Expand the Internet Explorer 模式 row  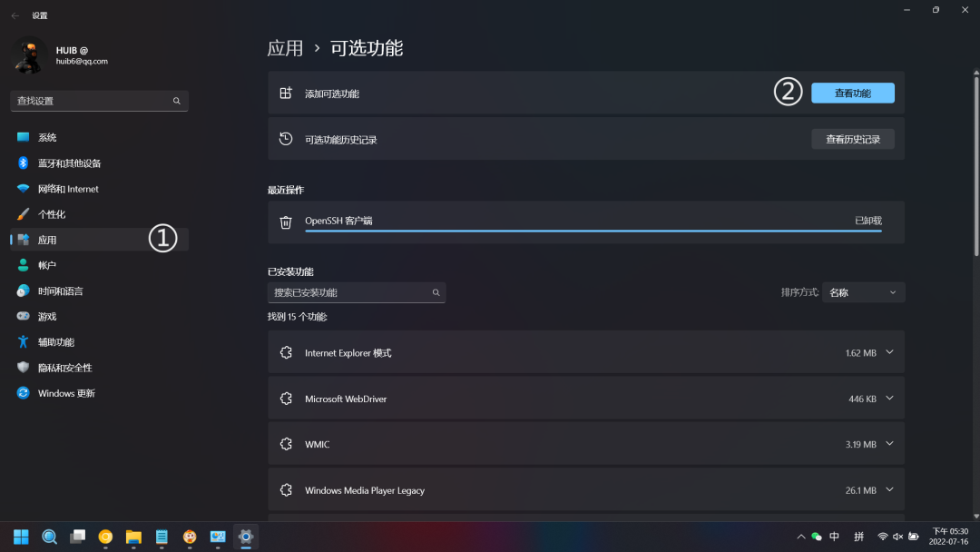tap(586, 352)
